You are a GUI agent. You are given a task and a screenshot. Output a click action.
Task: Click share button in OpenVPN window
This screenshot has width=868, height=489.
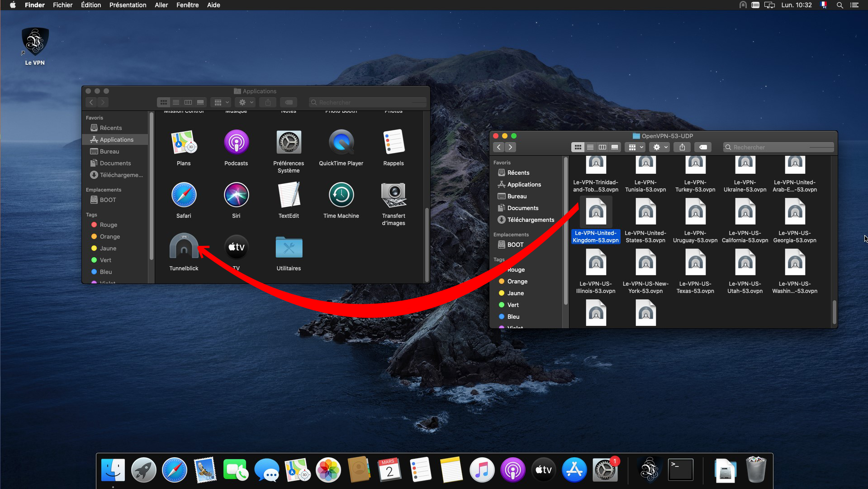[682, 147]
